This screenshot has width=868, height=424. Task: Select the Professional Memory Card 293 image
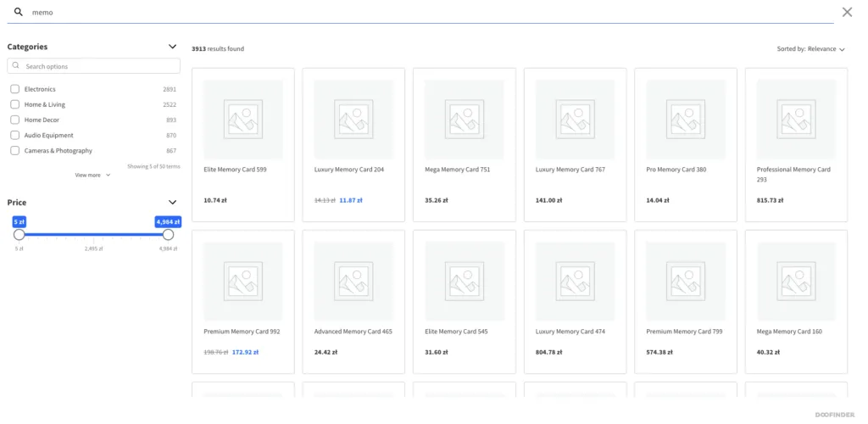point(797,120)
